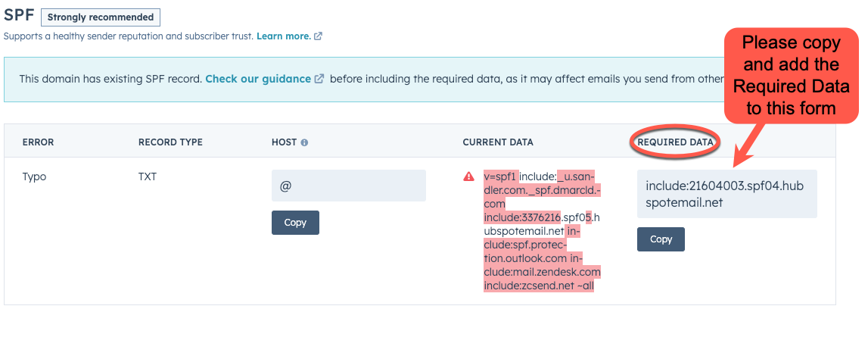Click the info icon next to HOST
This screenshot has height=359, width=868.
pyautogui.click(x=304, y=142)
